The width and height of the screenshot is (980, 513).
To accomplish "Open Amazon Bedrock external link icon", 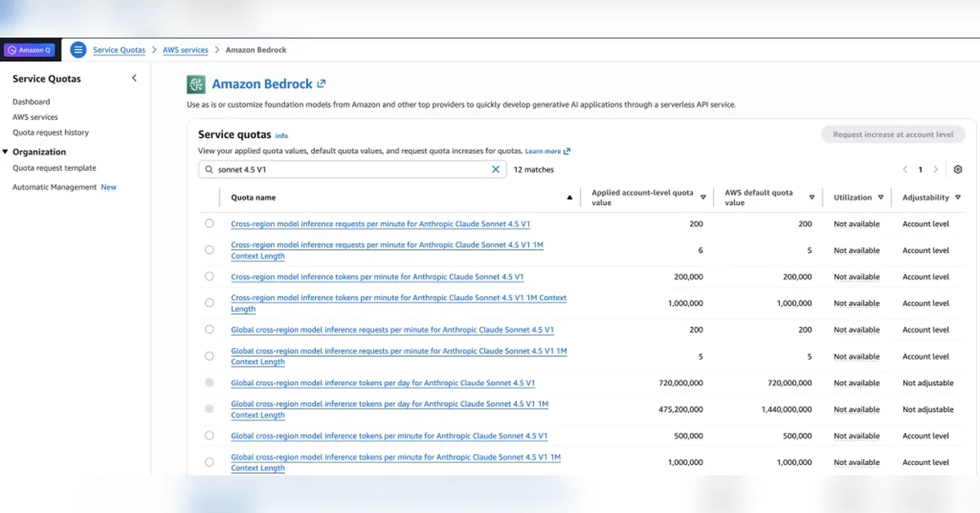I will pos(322,83).
